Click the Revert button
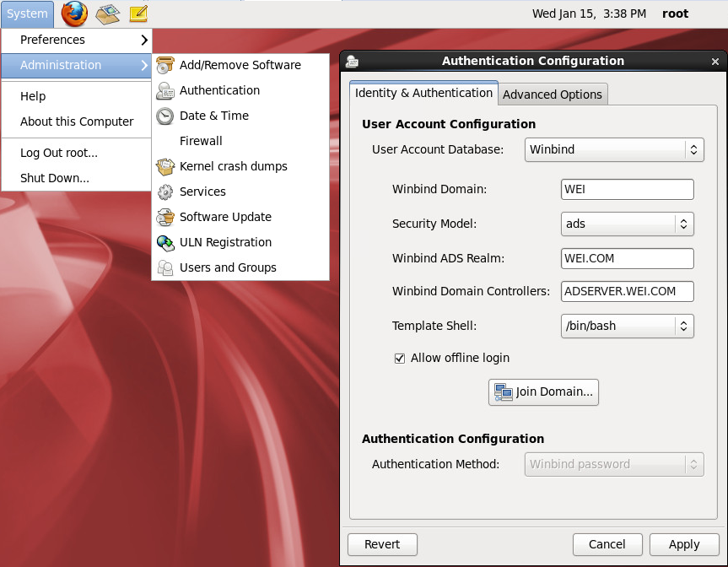 (x=382, y=544)
